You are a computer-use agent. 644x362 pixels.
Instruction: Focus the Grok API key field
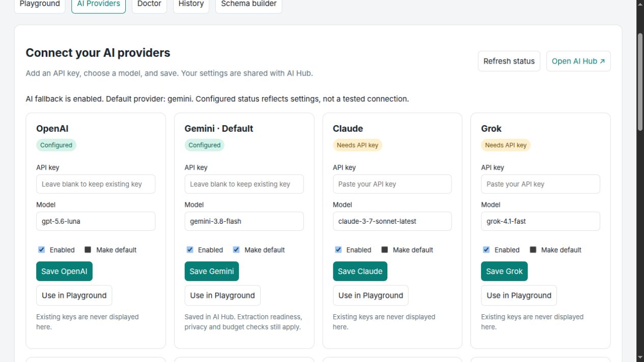point(541,184)
